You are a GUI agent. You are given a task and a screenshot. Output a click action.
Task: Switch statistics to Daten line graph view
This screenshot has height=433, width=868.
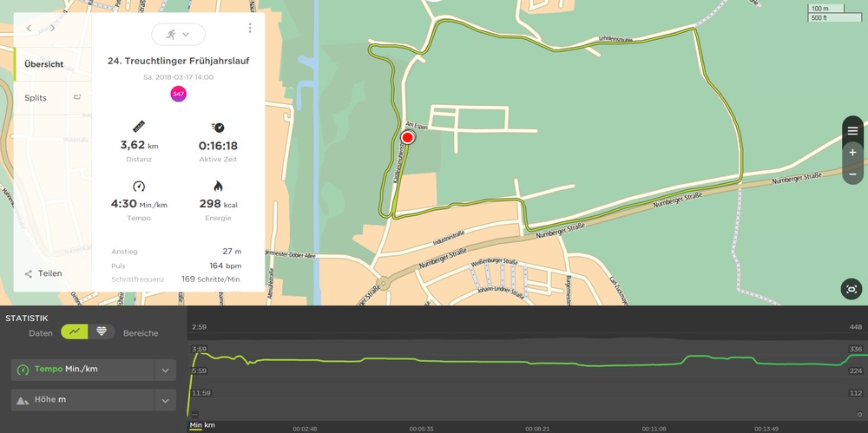[76, 331]
